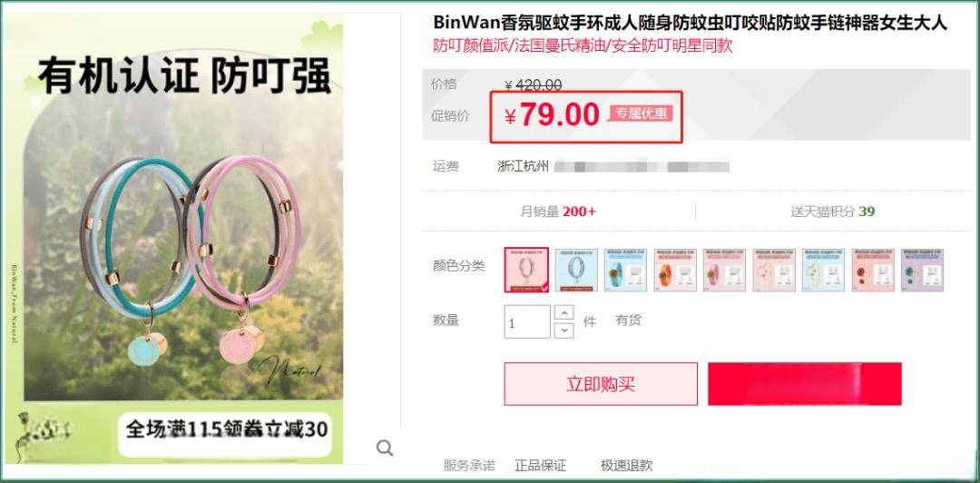Select the pink bracelet color option
980x483 pixels.
coord(527,270)
